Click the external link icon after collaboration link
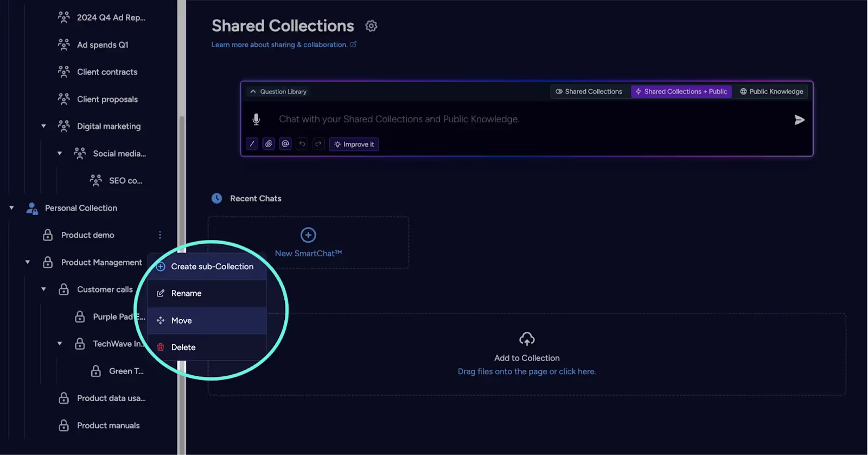Viewport: 868px width, 455px height. [x=353, y=45]
